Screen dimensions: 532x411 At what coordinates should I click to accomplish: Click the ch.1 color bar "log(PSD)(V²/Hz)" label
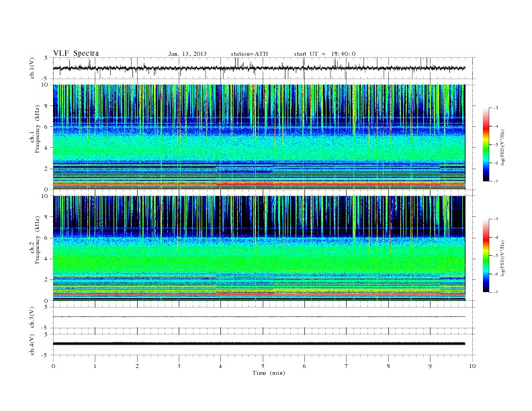502,147
